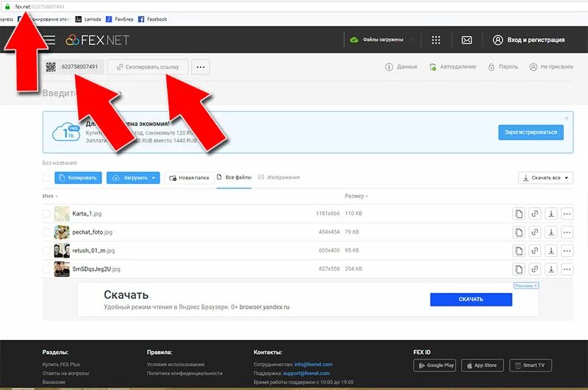This screenshot has width=588, height=390.
Task: Switch to the Изображения tab
Action: click(x=279, y=177)
